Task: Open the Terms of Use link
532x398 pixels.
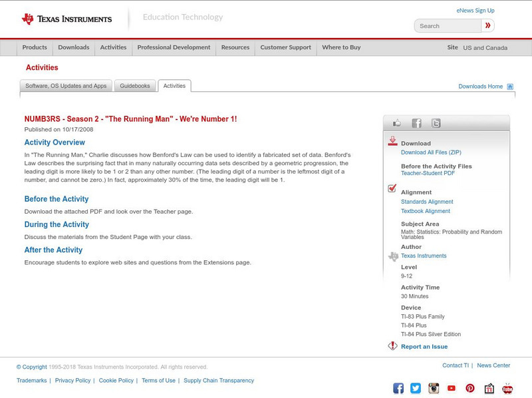Action: pyautogui.click(x=158, y=381)
